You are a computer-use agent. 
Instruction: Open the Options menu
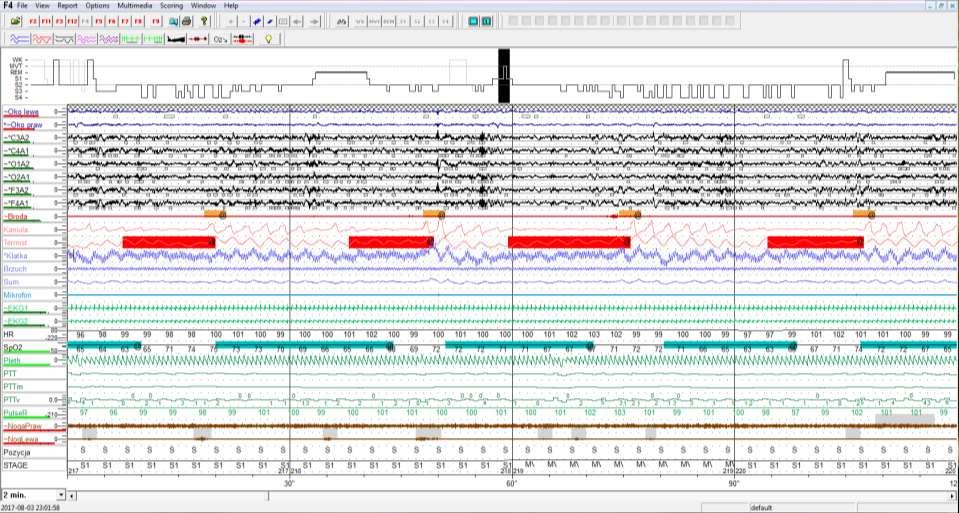pyautogui.click(x=97, y=6)
